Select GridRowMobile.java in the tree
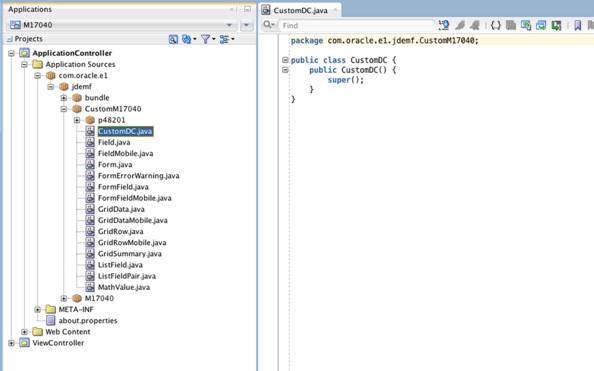This screenshot has width=594, height=371. point(132,243)
